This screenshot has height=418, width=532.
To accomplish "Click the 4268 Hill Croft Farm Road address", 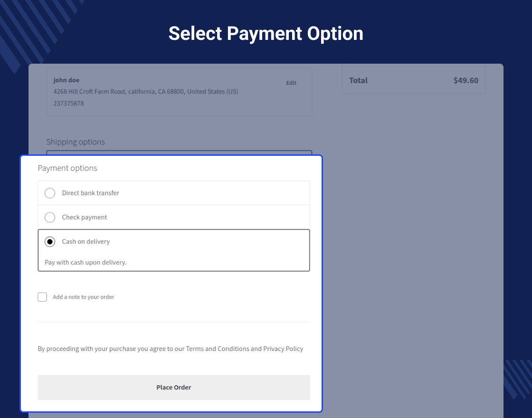I will [145, 92].
